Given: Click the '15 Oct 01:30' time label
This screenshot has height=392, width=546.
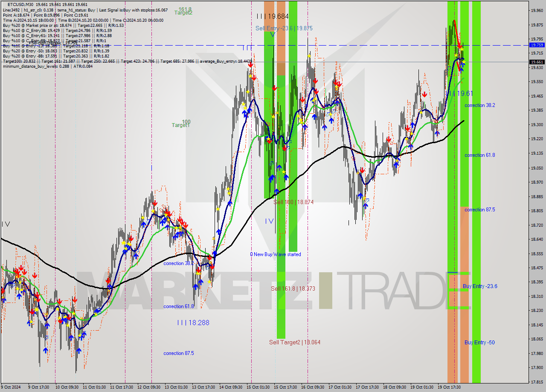Looking at the screenshot, I should pyautogui.click(x=258, y=387).
